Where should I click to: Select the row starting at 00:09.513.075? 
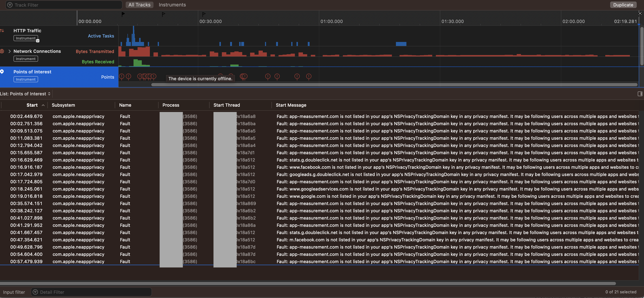coord(319,131)
